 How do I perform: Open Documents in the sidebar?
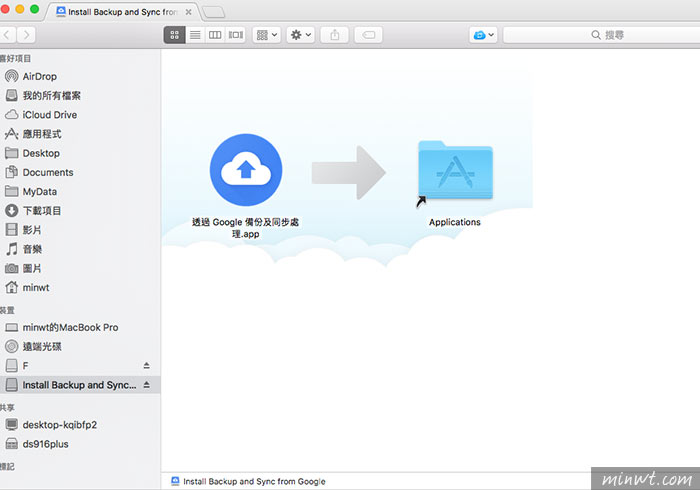(x=80, y=172)
